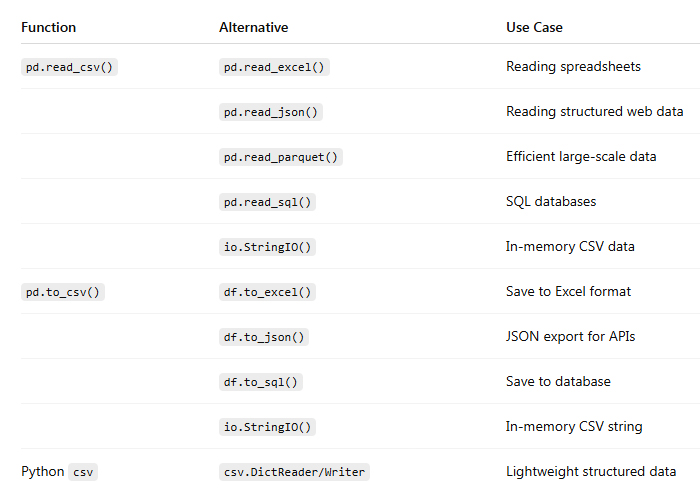
Task: Select the pd.read_sql() code label
Action: 267,202
